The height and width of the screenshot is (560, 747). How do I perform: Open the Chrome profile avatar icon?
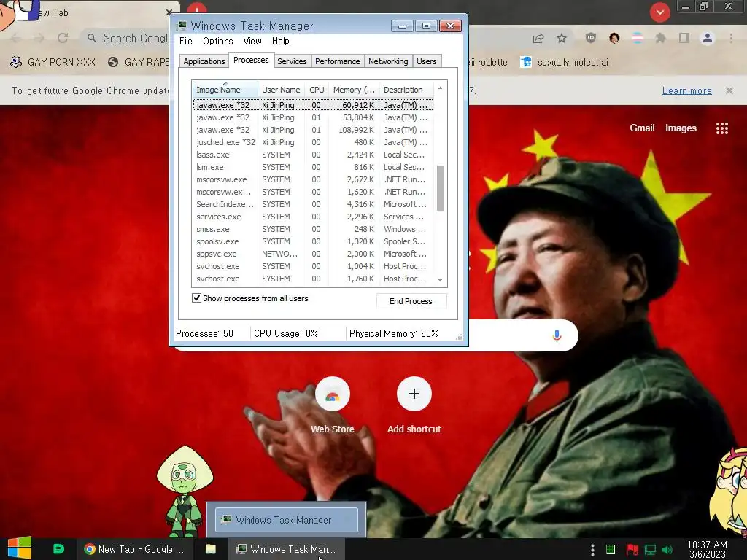click(x=708, y=38)
